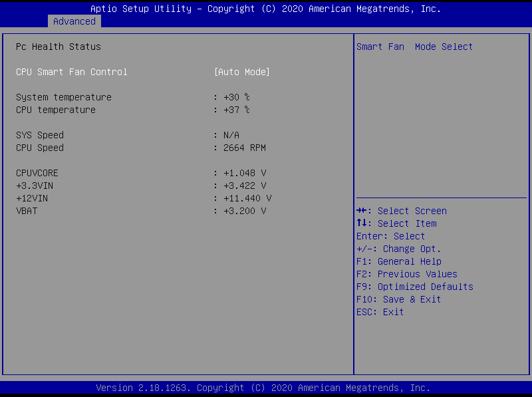The width and height of the screenshot is (532, 397).
Task: Select the System temperature reading row
Action: point(64,97)
